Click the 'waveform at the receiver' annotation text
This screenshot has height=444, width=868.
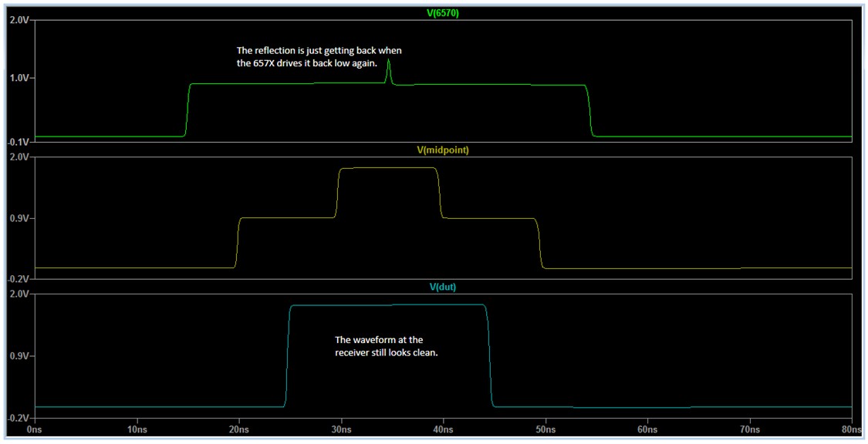pyautogui.click(x=386, y=346)
